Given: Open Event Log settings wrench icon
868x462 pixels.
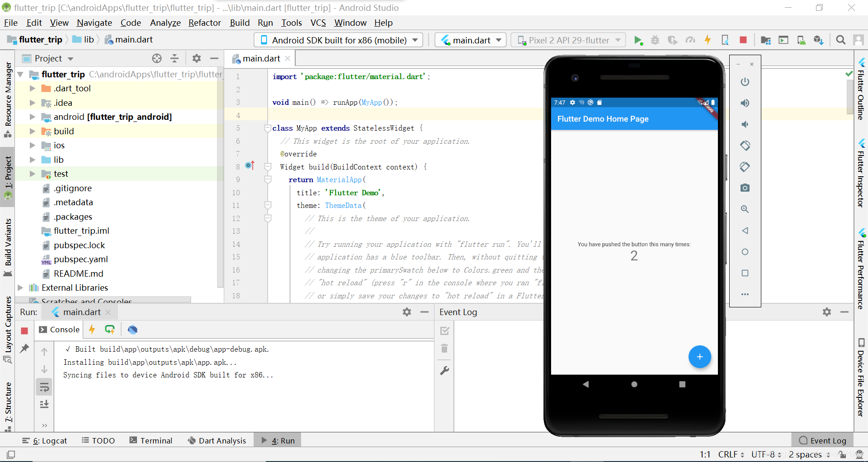Looking at the screenshot, I should pos(444,371).
